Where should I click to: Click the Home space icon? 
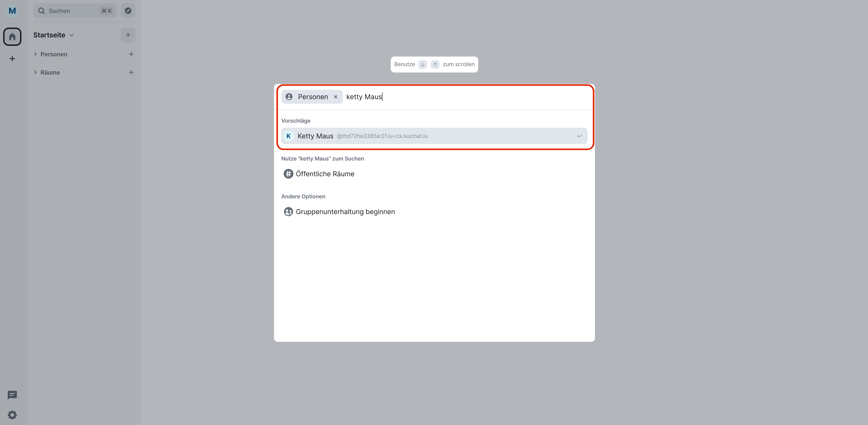click(12, 36)
